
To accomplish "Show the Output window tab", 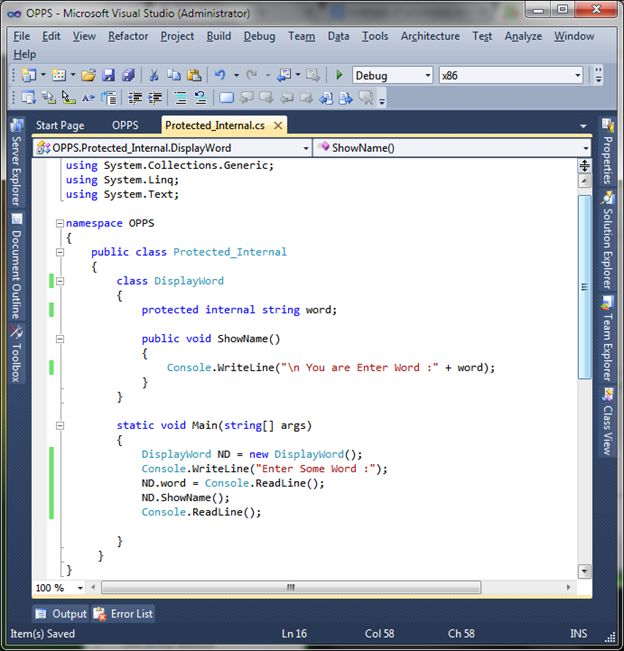I will (61, 614).
